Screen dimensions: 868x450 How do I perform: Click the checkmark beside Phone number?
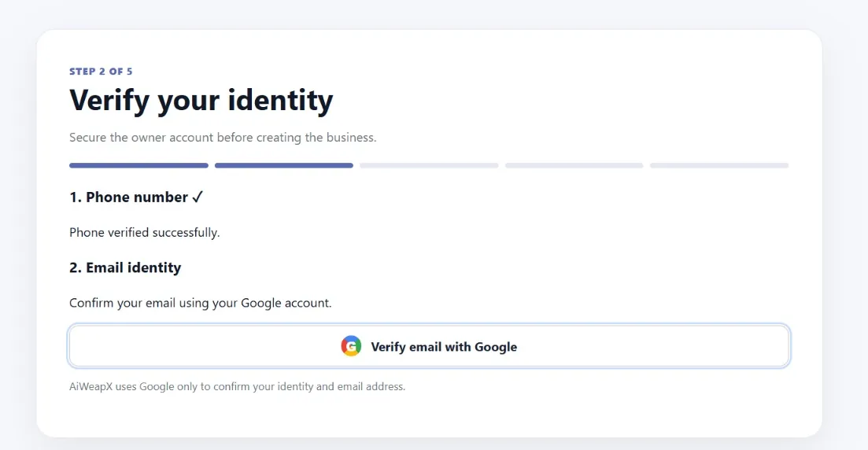pyautogui.click(x=198, y=197)
